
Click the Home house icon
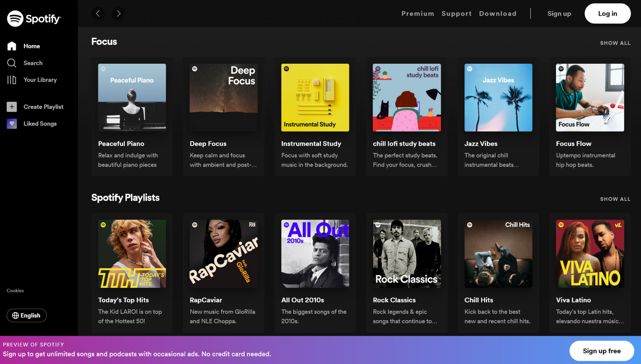coord(12,46)
